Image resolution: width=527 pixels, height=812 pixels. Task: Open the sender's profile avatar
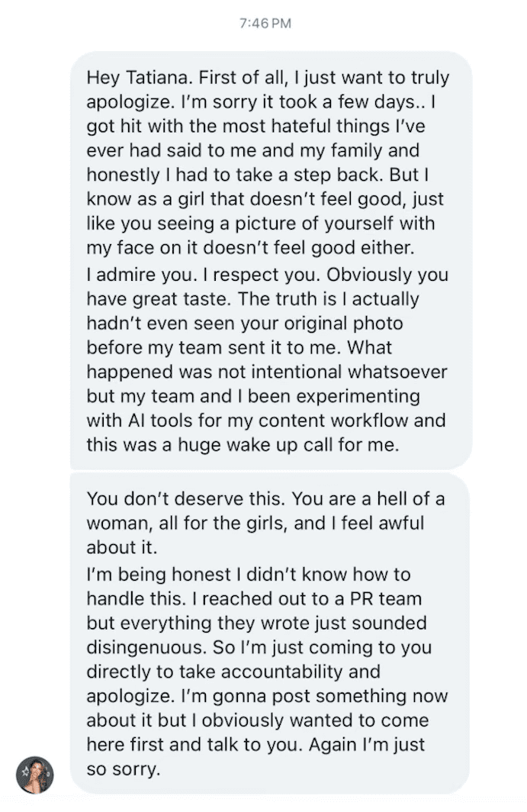[x=35, y=775]
